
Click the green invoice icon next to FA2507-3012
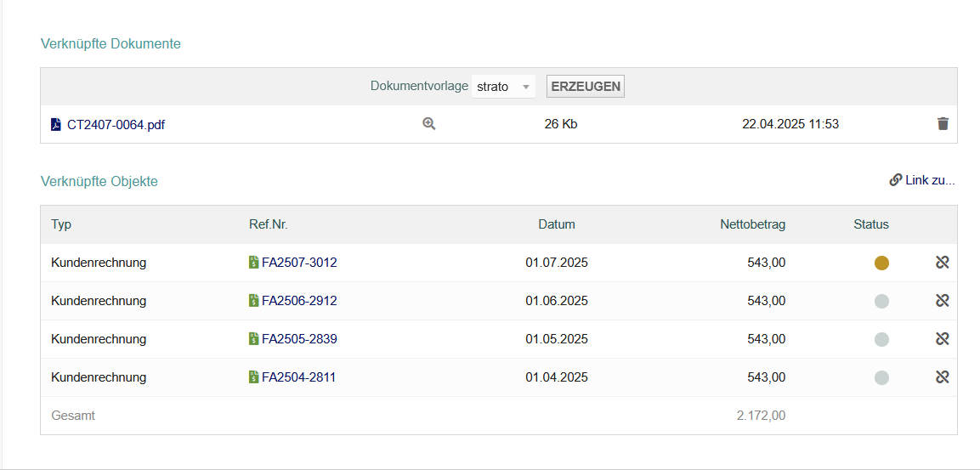254,263
